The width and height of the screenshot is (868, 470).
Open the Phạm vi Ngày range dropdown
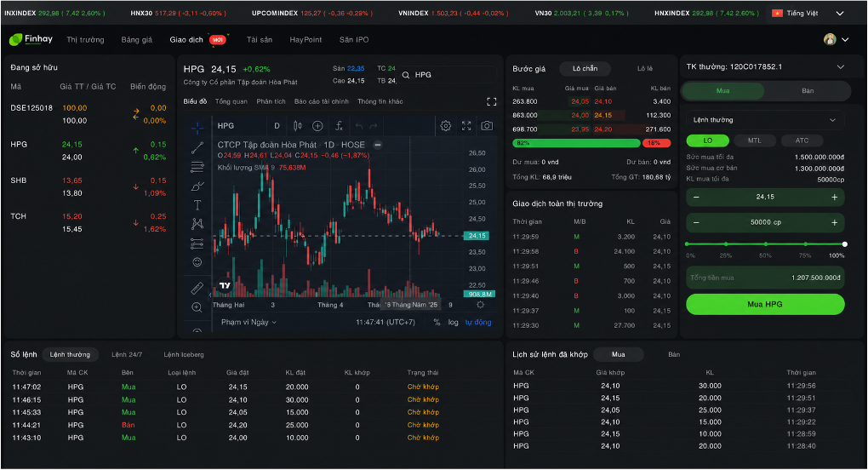point(248,322)
